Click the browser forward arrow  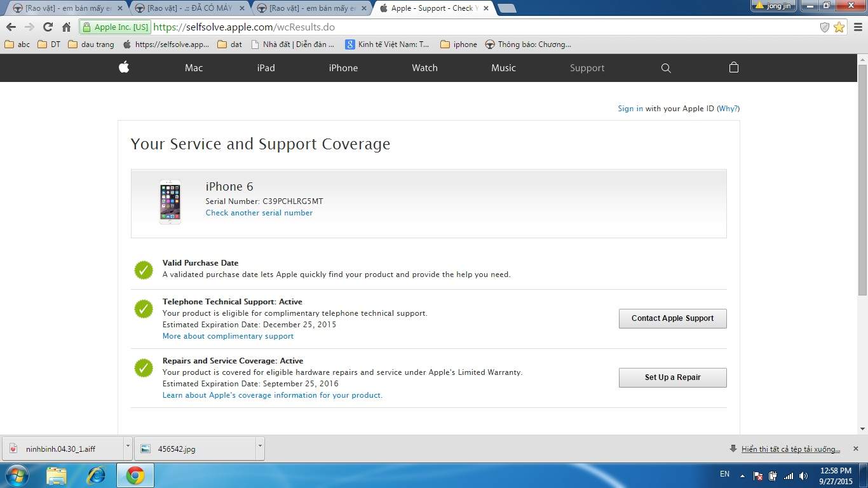[x=29, y=27]
